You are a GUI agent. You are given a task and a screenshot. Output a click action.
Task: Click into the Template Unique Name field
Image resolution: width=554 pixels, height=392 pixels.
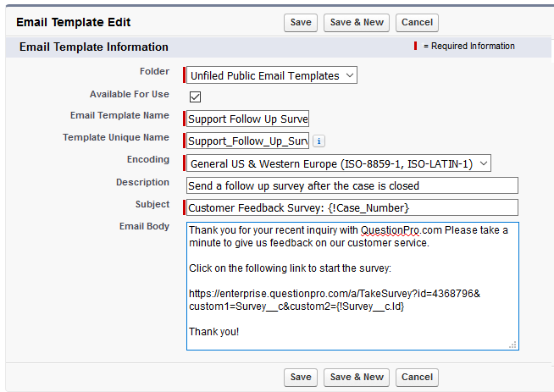[x=248, y=141]
